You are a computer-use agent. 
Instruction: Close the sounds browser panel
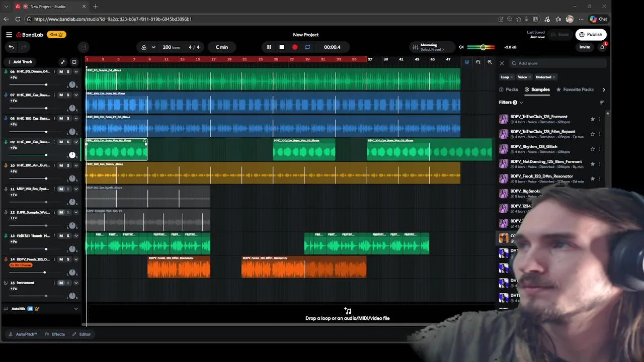502,63
